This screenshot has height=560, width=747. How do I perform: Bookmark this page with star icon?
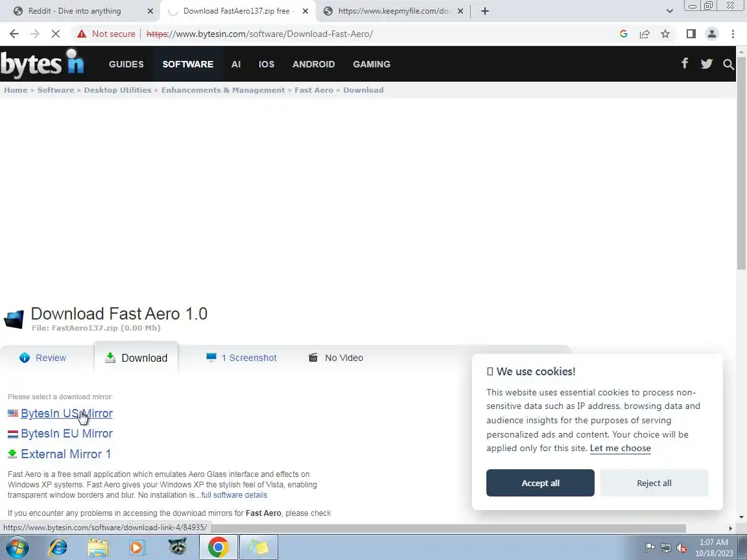665,34
